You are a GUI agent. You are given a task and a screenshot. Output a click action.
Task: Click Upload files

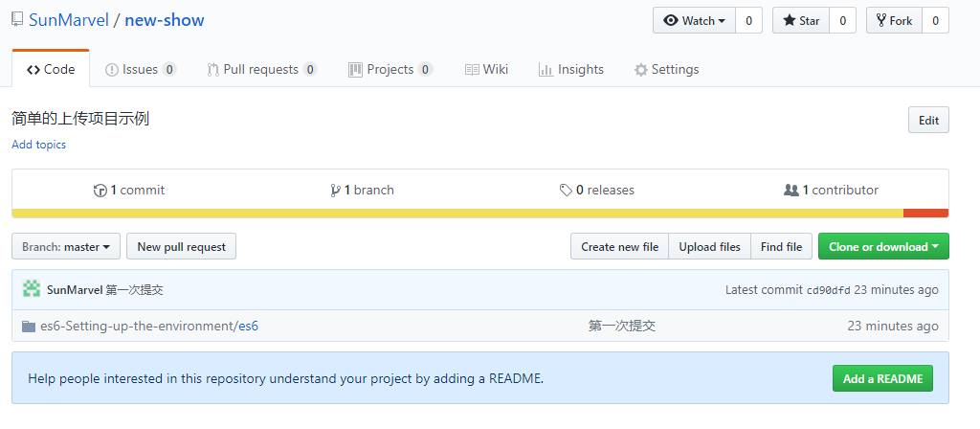709,246
